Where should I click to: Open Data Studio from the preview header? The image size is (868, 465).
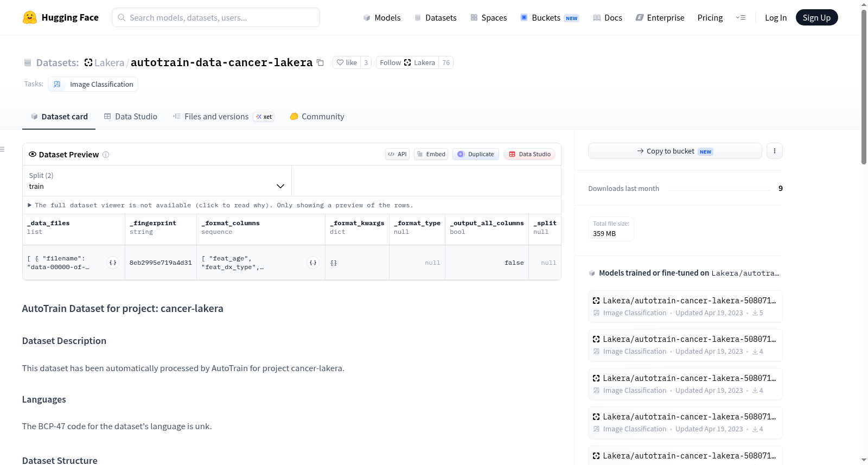coord(529,154)
